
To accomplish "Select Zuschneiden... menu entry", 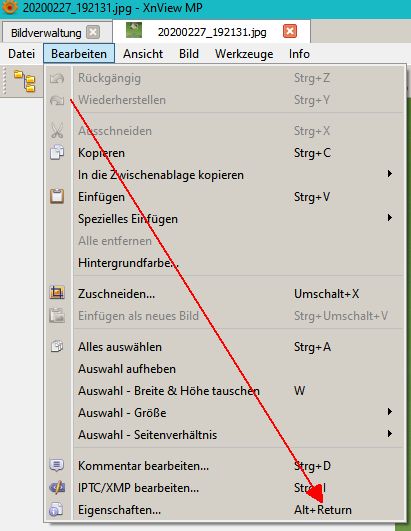I will coord(225,294).
